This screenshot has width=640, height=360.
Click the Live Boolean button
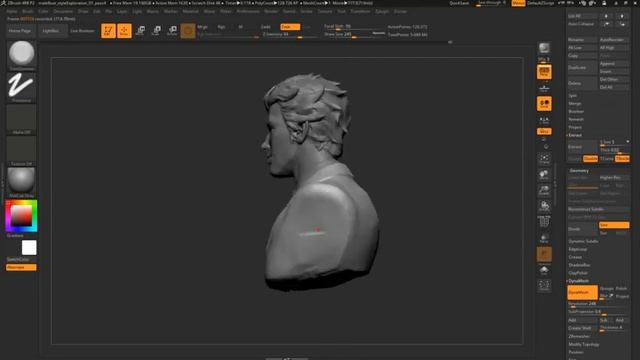(82, 31)
